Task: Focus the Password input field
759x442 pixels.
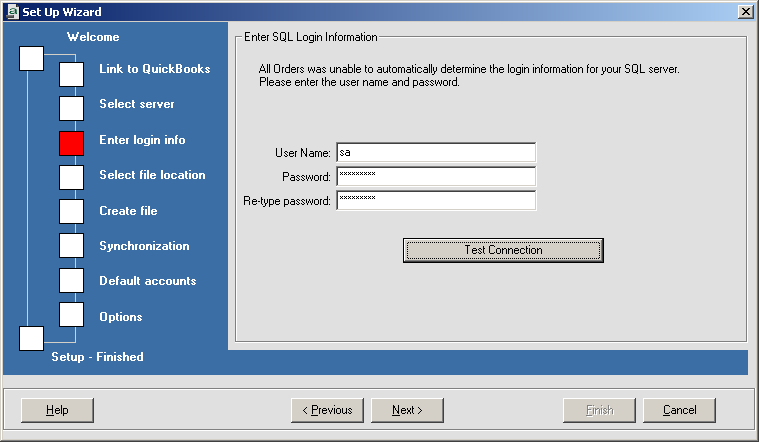Action: tap(436, 176)
